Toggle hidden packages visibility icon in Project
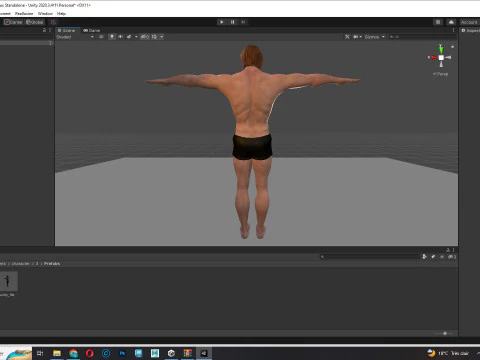 (452, 257)
